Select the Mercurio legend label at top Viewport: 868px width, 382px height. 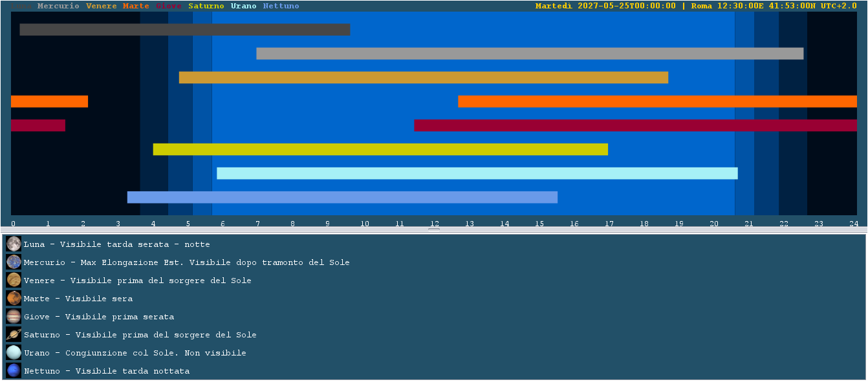coord(58,6)
